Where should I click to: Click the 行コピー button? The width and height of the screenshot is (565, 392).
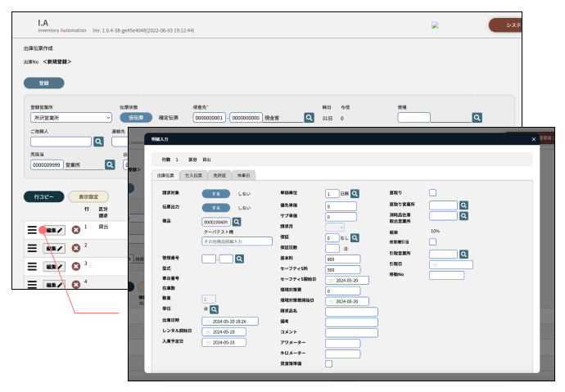(x=44, y=197)
